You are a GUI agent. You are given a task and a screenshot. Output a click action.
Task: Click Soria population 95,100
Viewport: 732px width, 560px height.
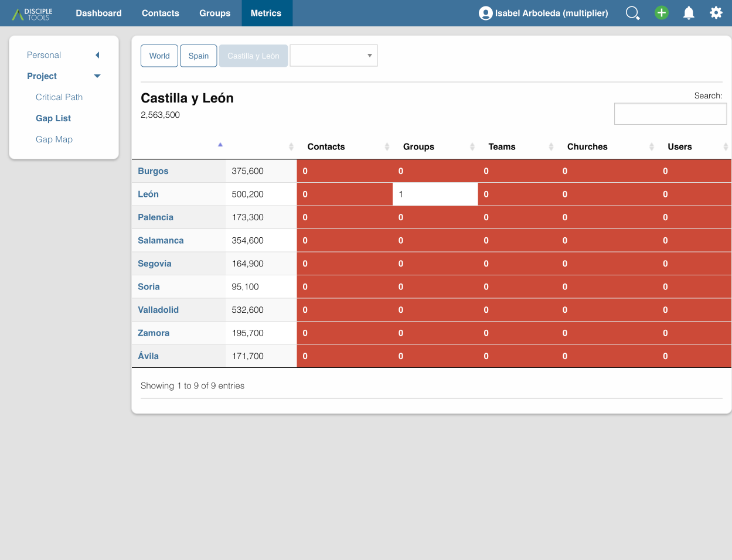[x=261, y=286]
